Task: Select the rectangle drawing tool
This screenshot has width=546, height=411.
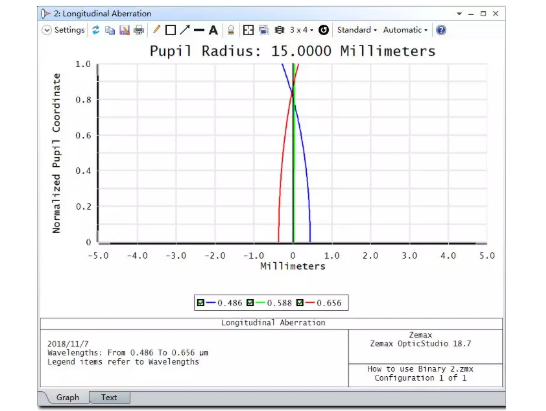Action: (170, 30)
